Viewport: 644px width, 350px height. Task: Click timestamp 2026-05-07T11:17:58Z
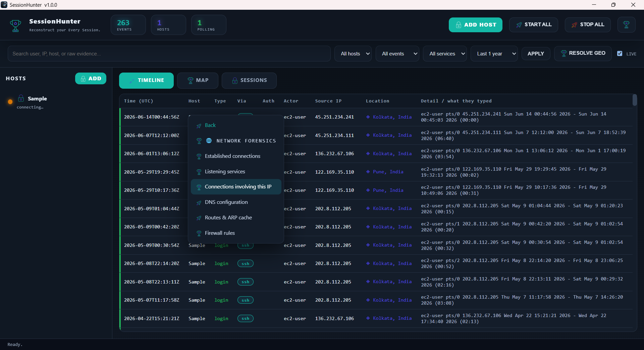(x=152, y=300)
